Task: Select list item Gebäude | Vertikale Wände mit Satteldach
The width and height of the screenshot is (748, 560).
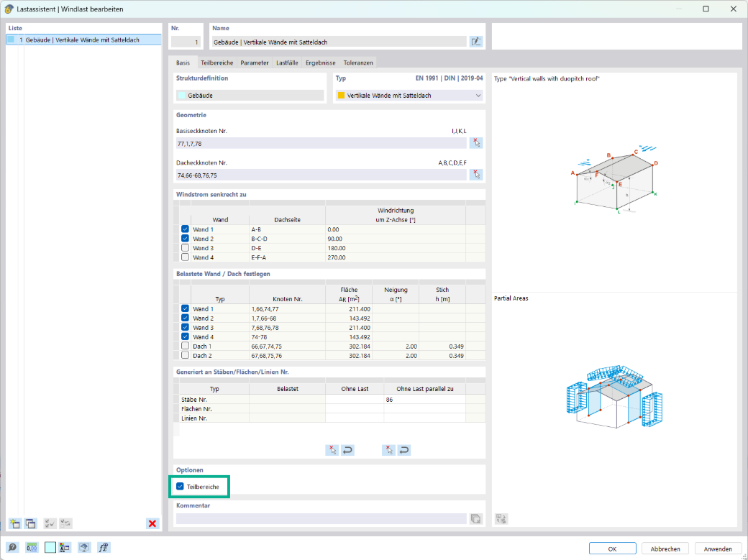Action: [83, 40]
